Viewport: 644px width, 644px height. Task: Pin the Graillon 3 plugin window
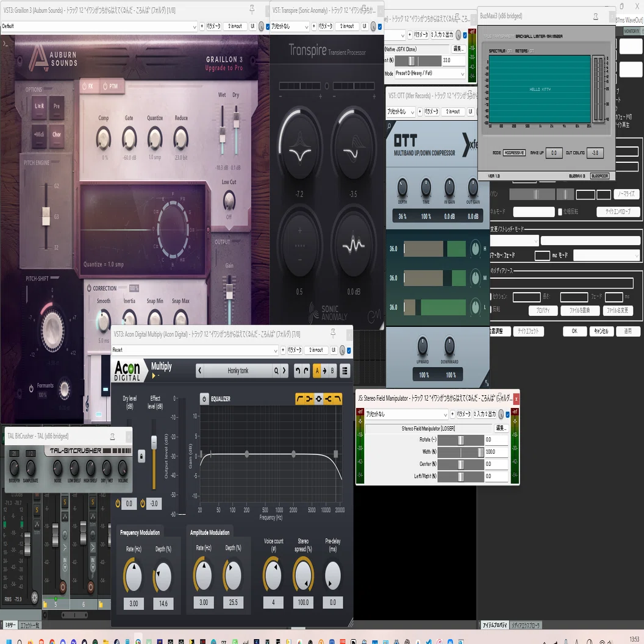pos(252,9)
